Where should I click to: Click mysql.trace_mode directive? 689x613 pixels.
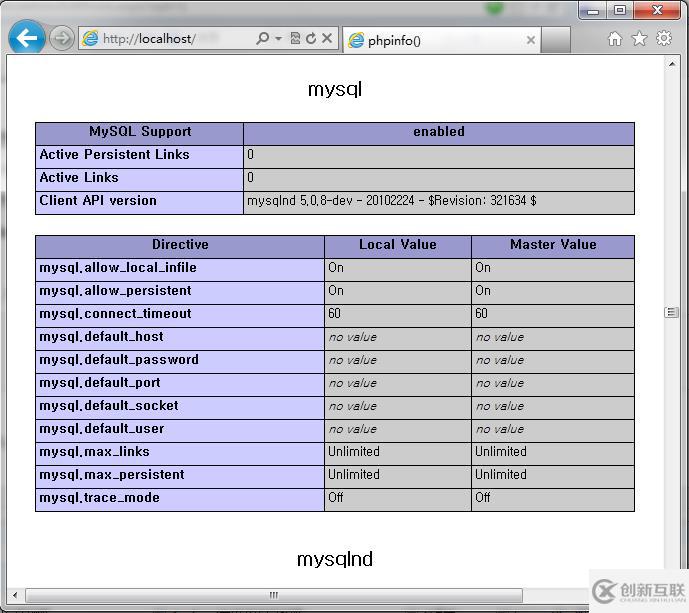tap(99, 497)
